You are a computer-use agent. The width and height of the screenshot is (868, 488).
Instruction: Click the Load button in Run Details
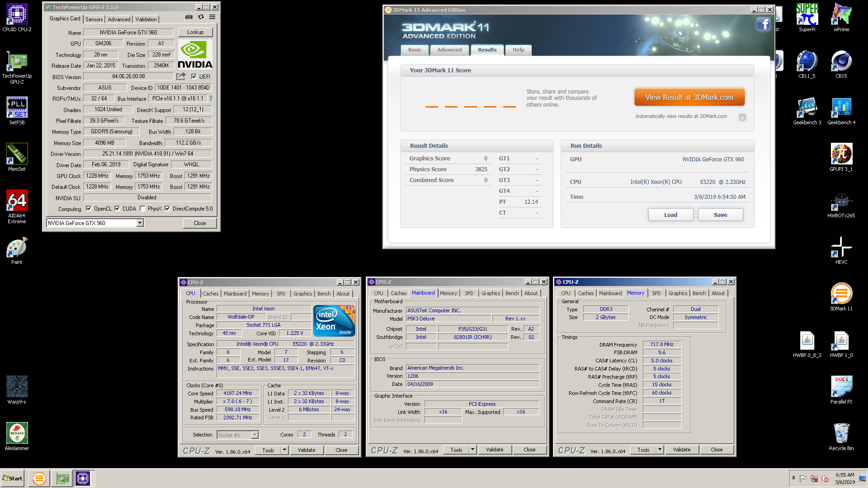(x=670, y=215)
